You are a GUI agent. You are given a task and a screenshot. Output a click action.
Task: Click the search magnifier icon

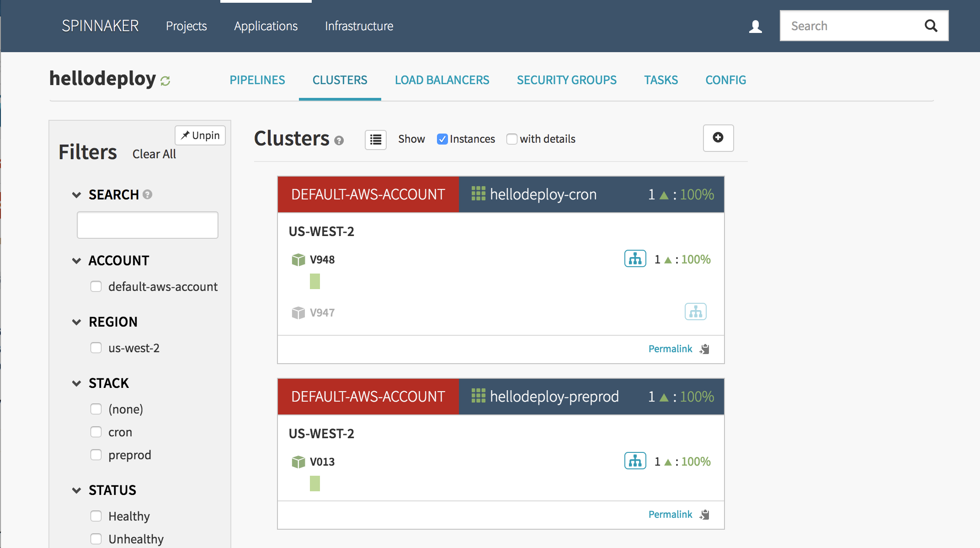pos(931,26)
